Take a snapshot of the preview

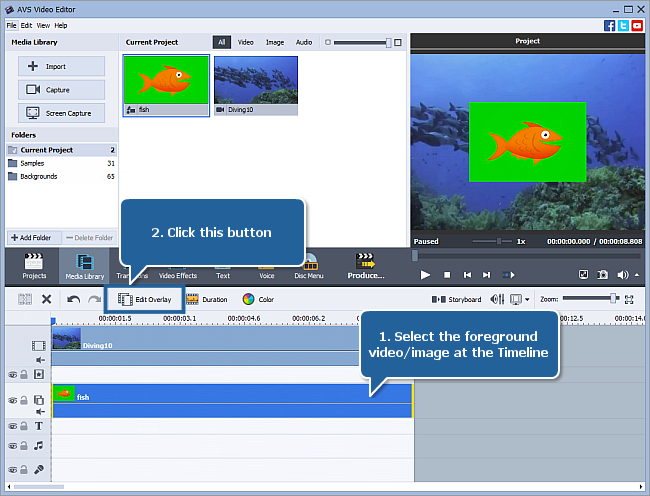click(602, 274)
